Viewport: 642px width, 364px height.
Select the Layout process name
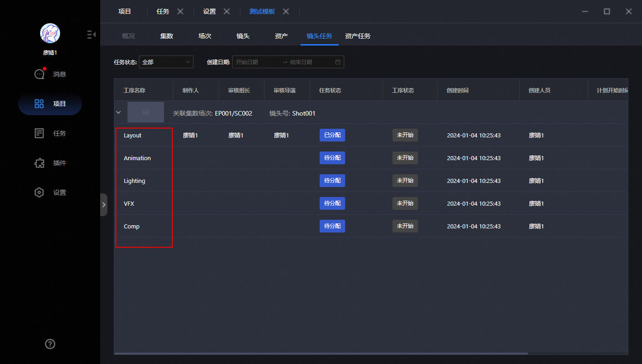(x=132, y=135)
